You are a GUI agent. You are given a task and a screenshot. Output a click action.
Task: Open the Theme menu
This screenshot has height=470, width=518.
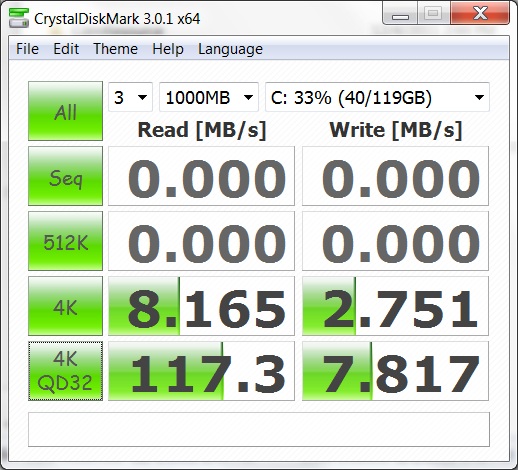point(115,49)
